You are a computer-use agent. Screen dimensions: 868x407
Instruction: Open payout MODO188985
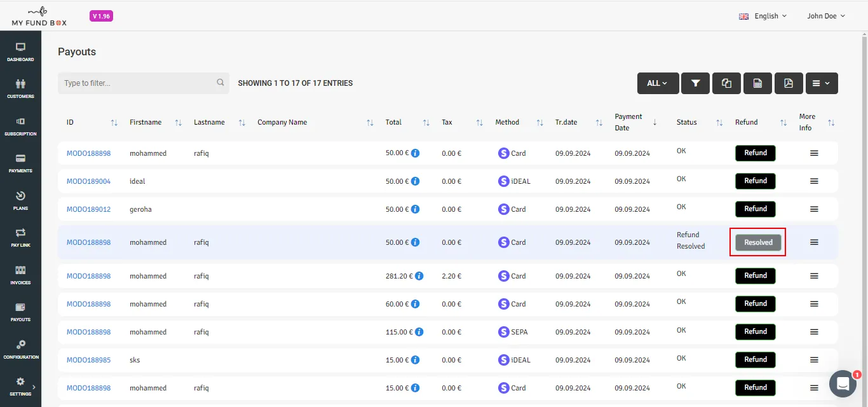(88, 360)
